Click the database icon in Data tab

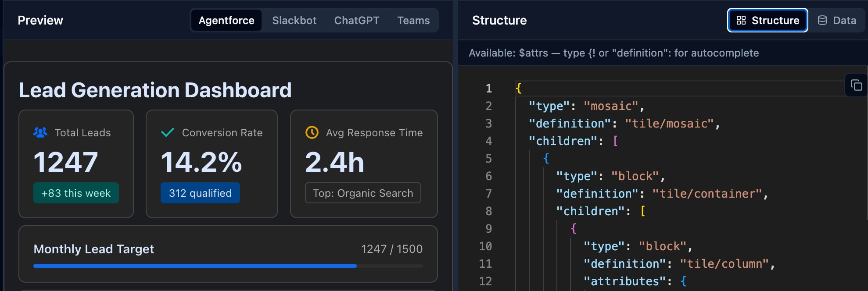(822, 20)
